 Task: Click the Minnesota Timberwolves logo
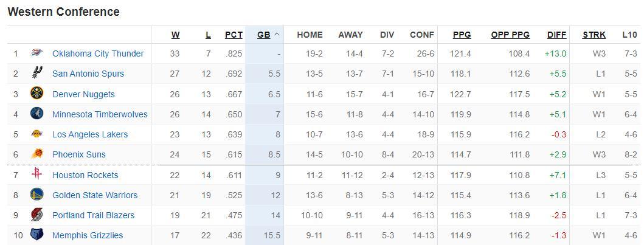click(36, 114)
